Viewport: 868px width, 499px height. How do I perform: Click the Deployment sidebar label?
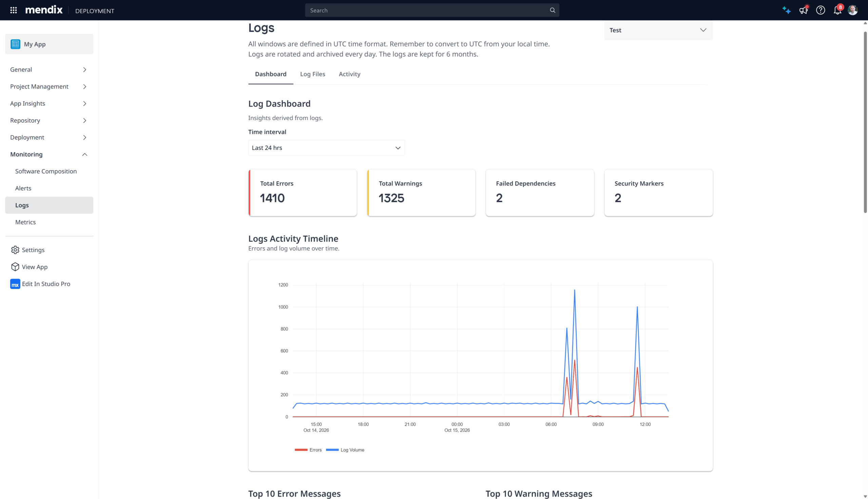[x=27, y=137]
